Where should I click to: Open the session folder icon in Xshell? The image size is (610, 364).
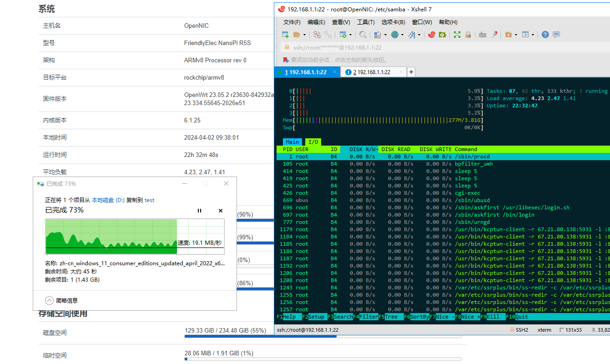[x=297, y=35]
